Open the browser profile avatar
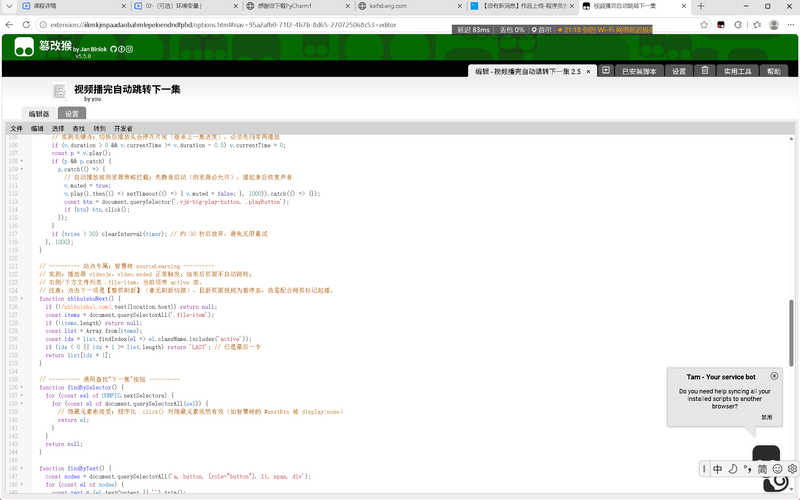The image size is (800, 500). (774, 24)
